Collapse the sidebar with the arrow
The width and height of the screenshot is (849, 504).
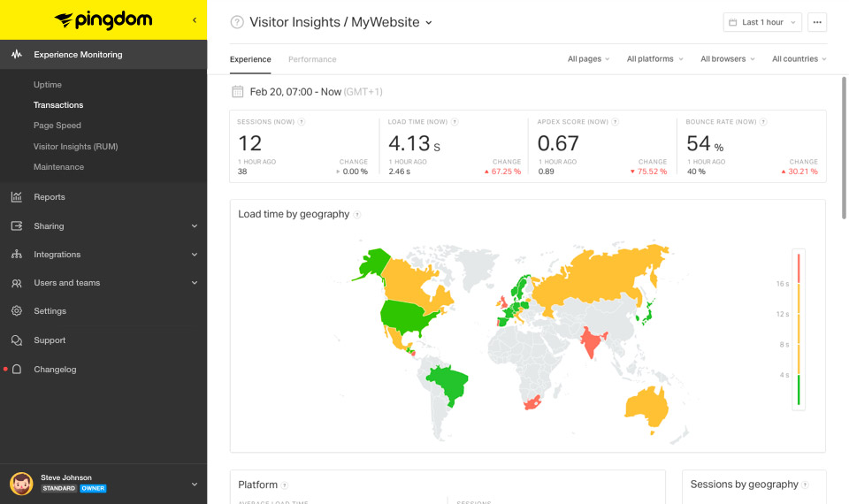pyautogui.click(x=195, y=19)
